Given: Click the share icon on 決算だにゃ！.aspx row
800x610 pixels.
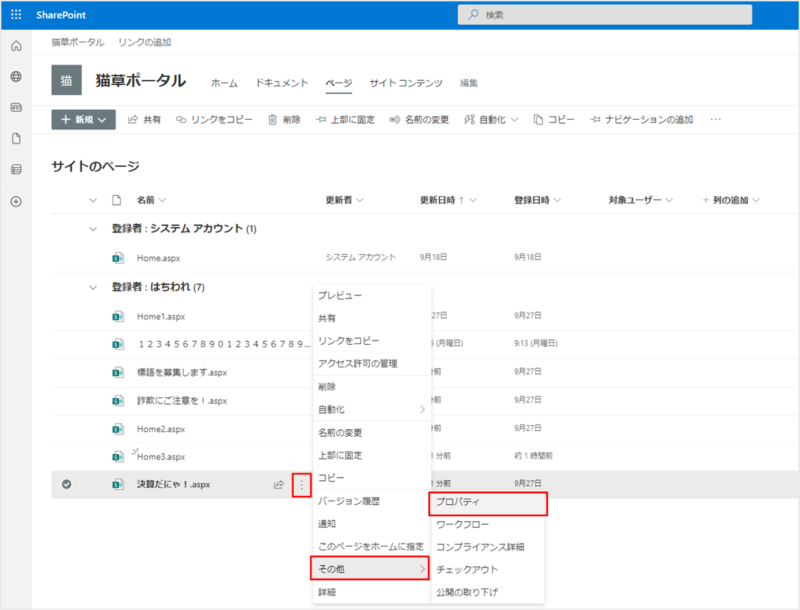Looking at the screenshot, I should [x=279, y=485].
